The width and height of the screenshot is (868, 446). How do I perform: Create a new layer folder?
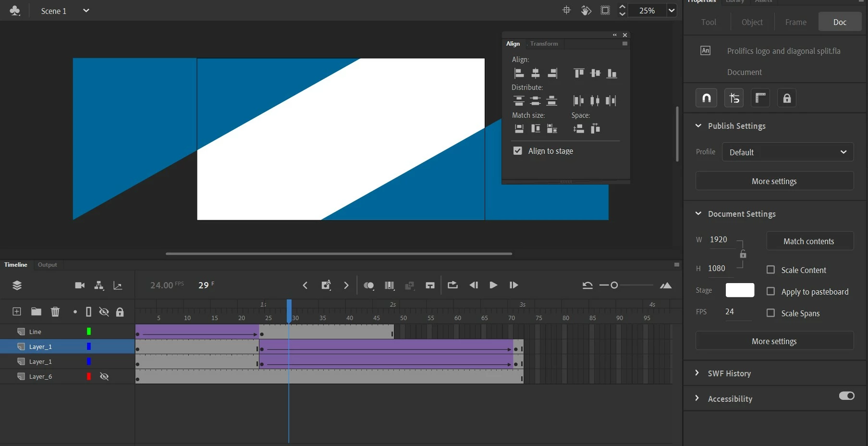pyautogui.click(x=36, y=311)
